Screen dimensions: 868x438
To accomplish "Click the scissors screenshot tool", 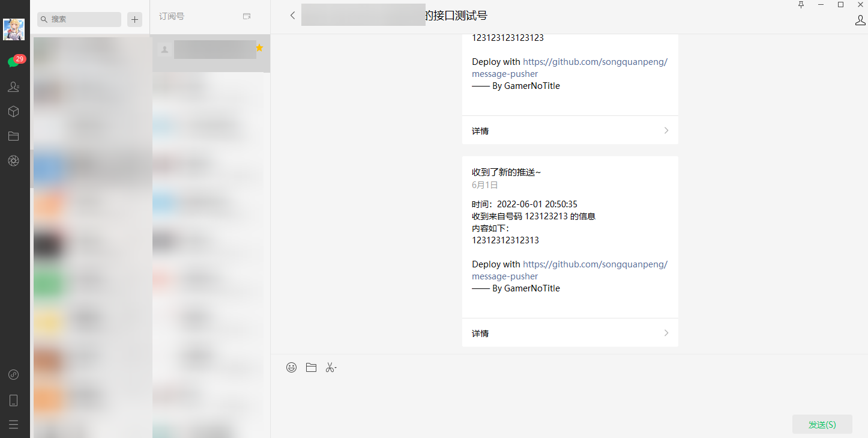I will (331, 368).
